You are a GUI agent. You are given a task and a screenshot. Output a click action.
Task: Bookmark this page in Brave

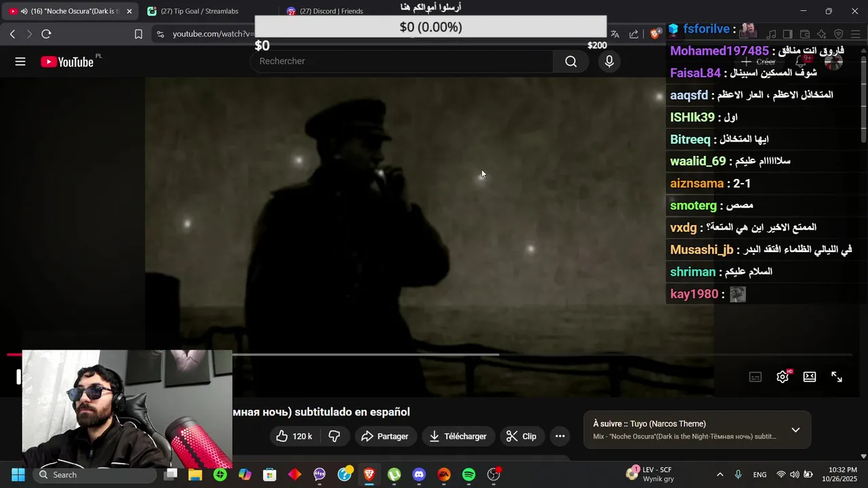[138, 34]
